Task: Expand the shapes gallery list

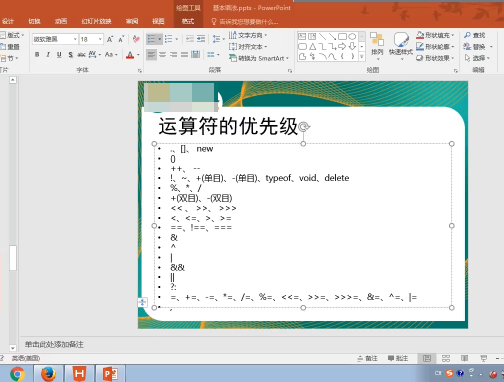Action: click(x=362, y=57)
